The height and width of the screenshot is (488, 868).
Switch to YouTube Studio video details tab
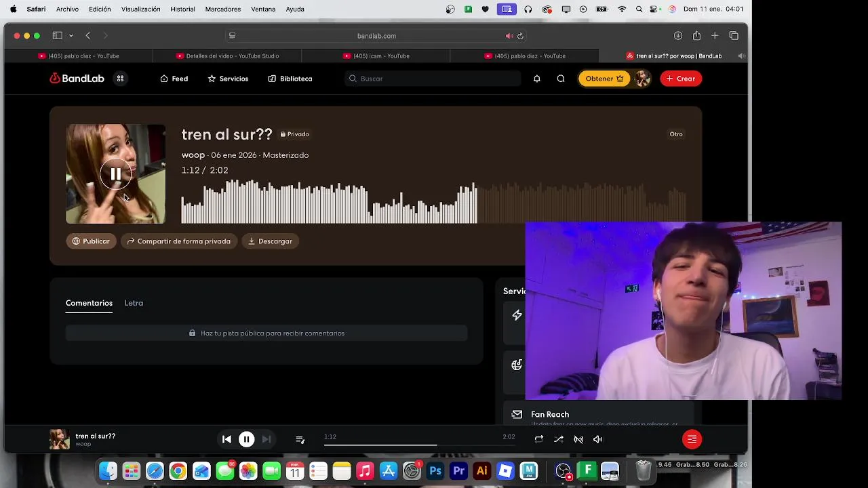227,56
